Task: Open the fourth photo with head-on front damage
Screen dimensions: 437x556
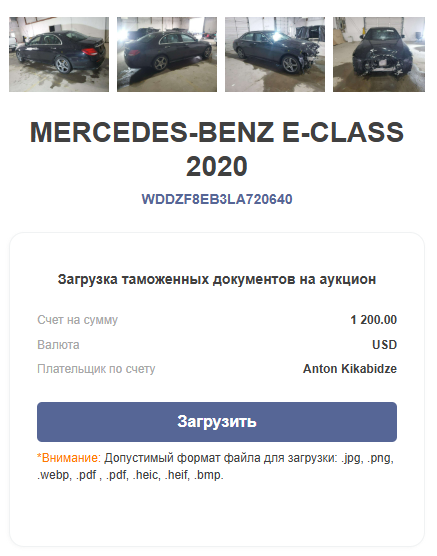Action: (x=379, y=54)
